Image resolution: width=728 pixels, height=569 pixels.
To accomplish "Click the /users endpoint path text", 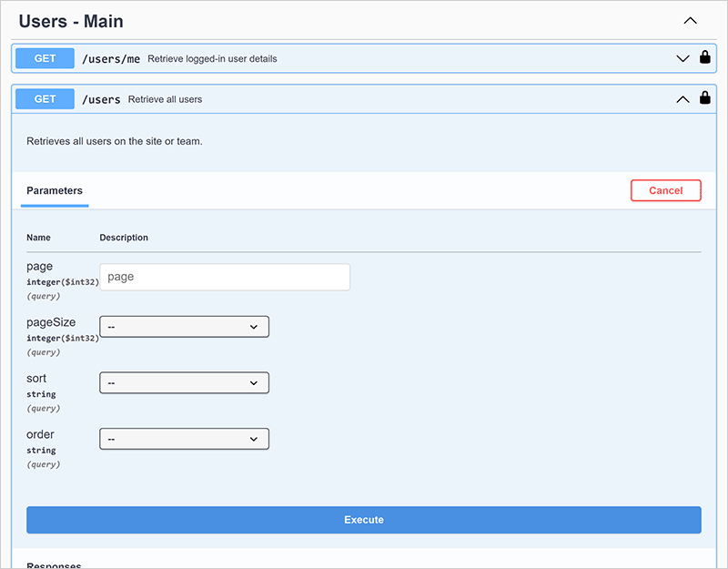I will click(x=101, y=99).
